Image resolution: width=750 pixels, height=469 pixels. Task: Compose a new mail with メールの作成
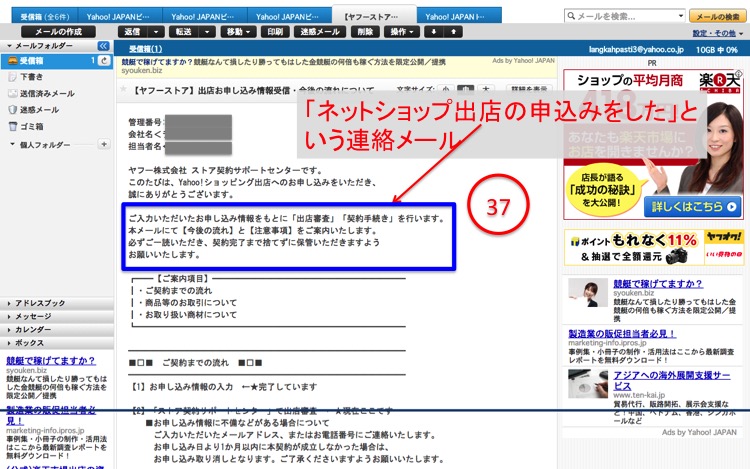coord(58,32)
